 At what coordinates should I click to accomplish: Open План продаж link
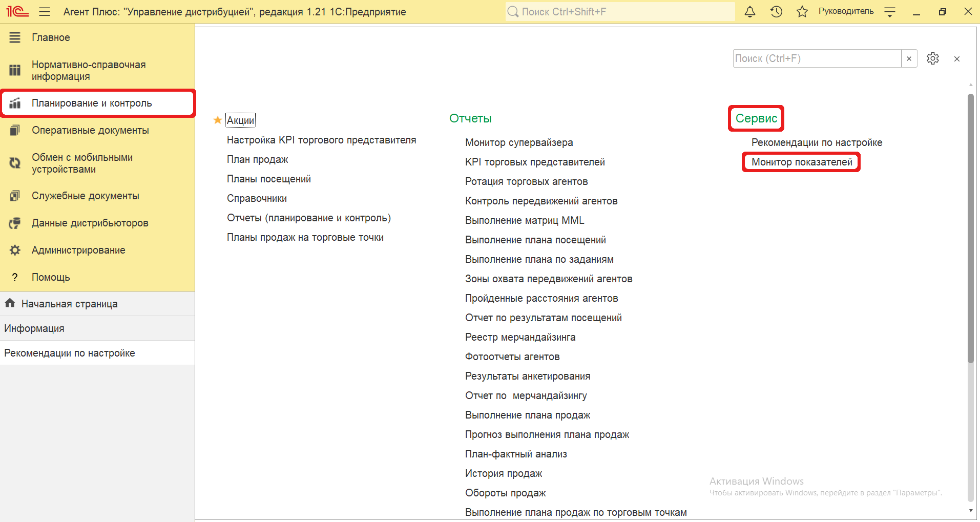(257, 159)
